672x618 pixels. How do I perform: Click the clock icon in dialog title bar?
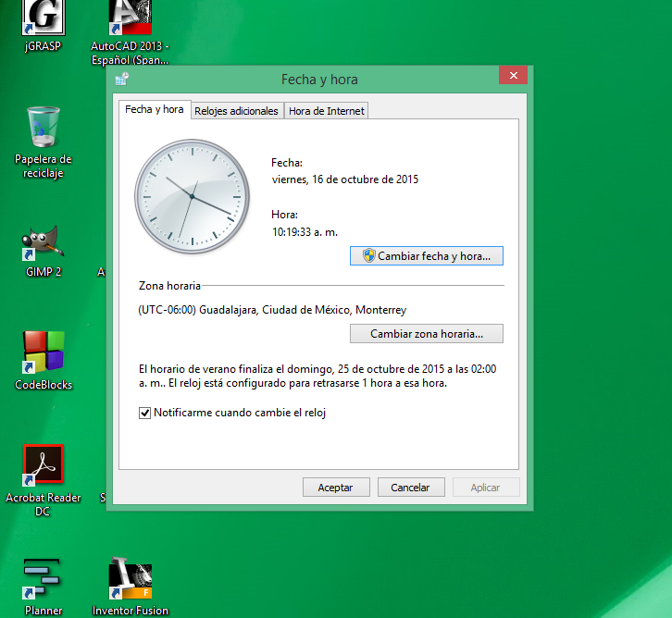tap(122, 80)
